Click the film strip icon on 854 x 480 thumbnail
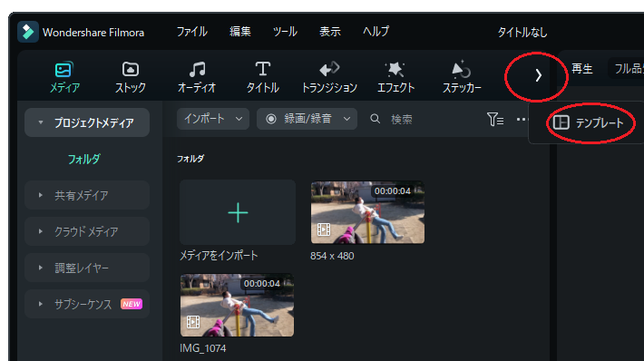 pyautogui.click(x=324, y=229)
